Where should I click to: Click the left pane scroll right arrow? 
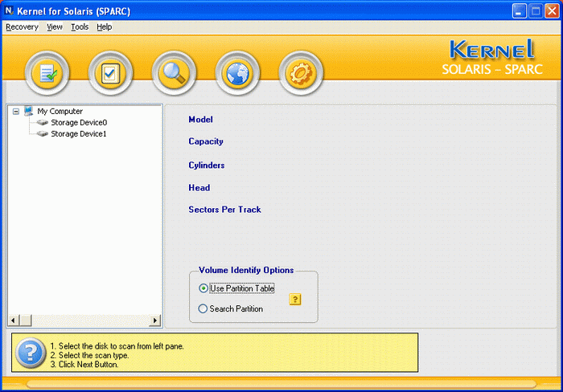155,321
